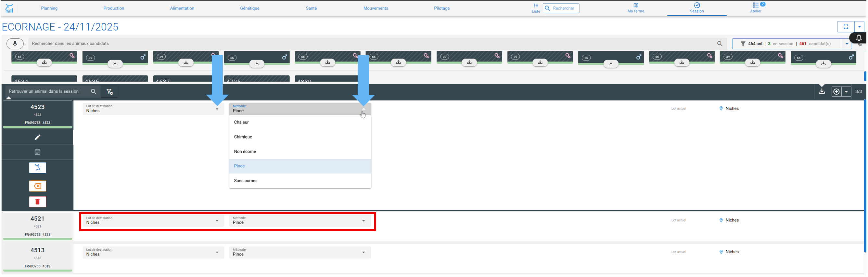Click the search icon in session animal search

click(93, 91)
